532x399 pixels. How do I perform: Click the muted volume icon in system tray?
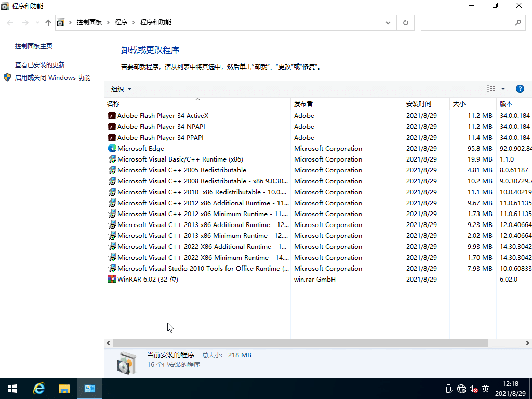coord(473,389)
